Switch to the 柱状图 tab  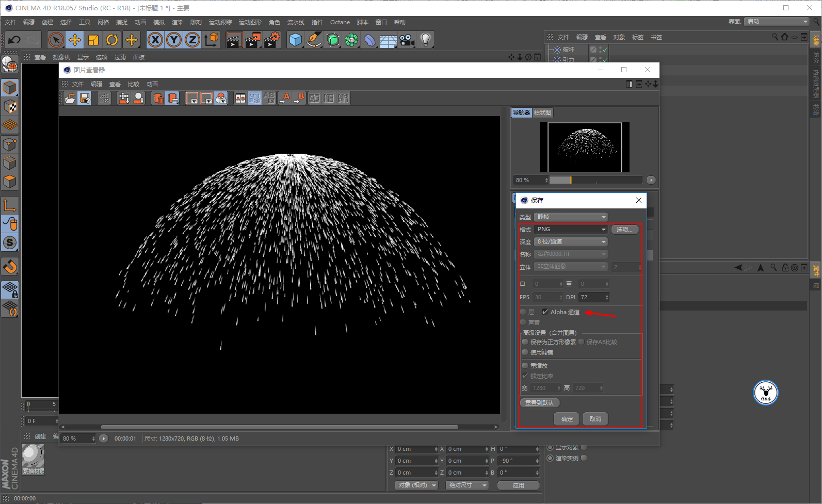(543, 112)
